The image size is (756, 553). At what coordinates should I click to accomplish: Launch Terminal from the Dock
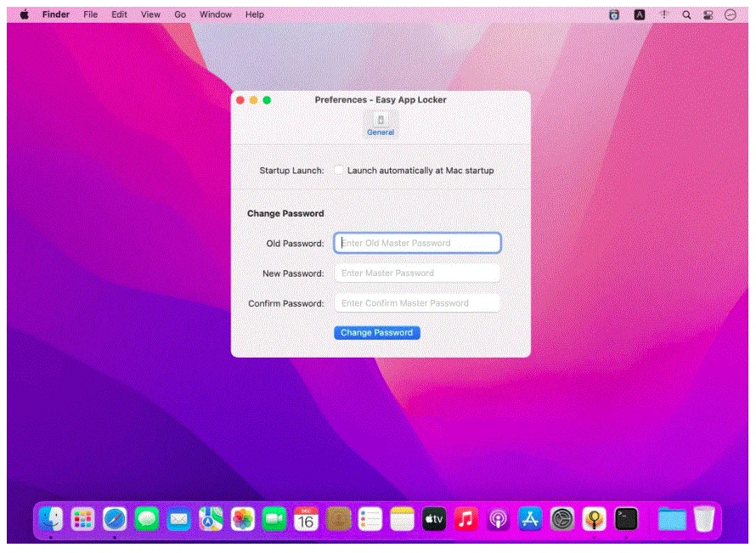tap(626, 520)
